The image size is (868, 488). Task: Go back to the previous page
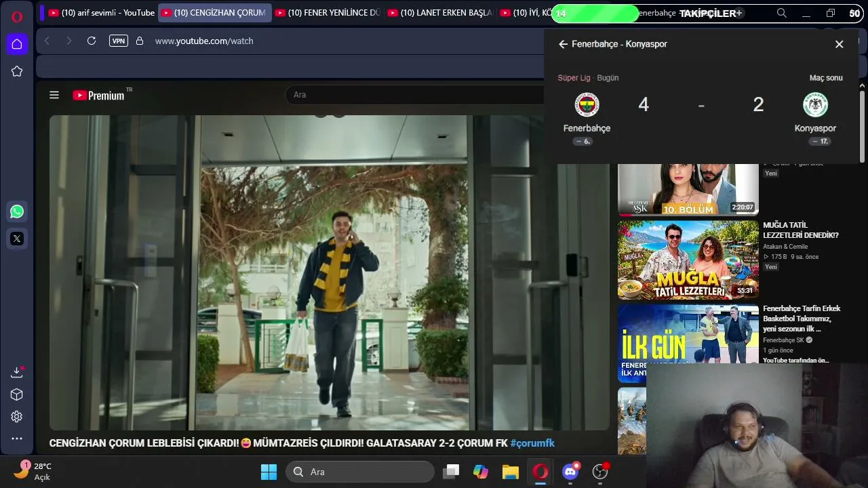click(x=47, y=41)
